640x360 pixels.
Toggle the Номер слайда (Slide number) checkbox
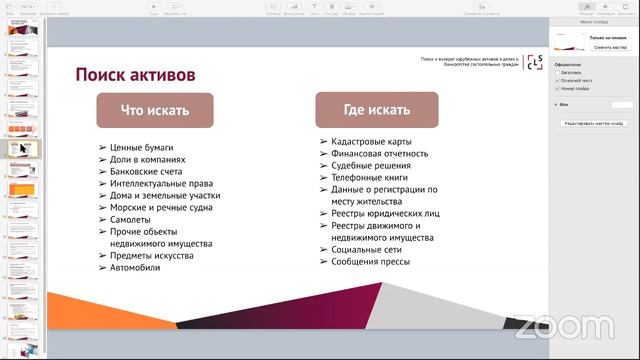(557, 88)
